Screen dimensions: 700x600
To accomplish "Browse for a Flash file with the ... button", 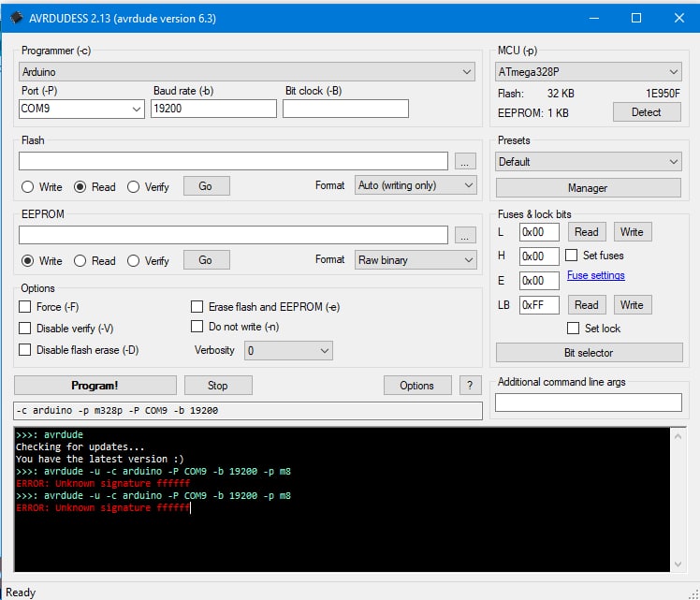I will pyautogui.click(x=465, y=161).
